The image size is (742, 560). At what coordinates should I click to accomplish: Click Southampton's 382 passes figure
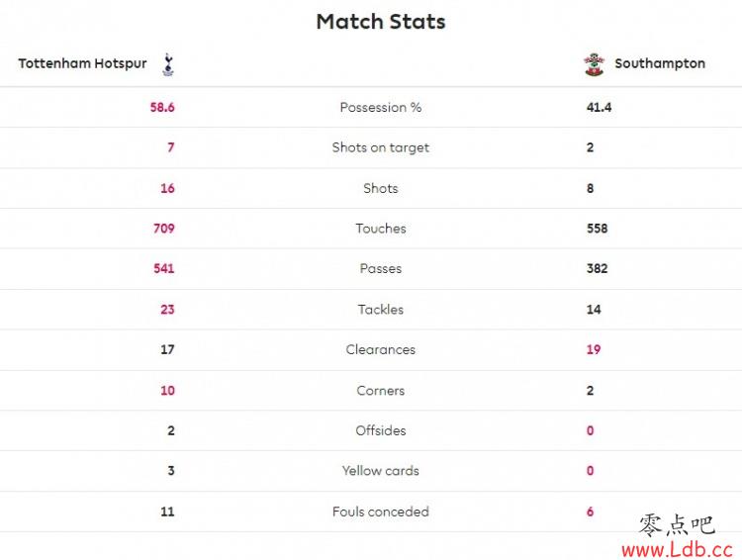click(x=598, y=269)
